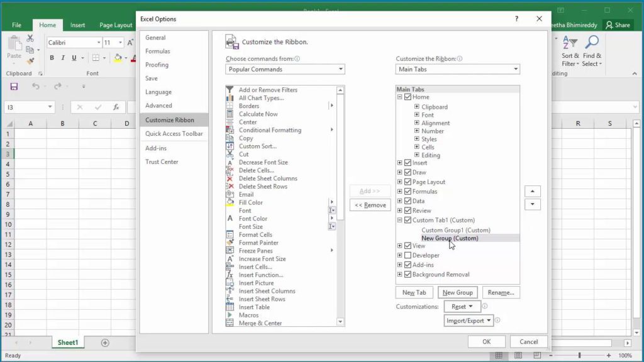
Task: Click the Format Painter icon in command list
Action: click(x=230, y=243)
